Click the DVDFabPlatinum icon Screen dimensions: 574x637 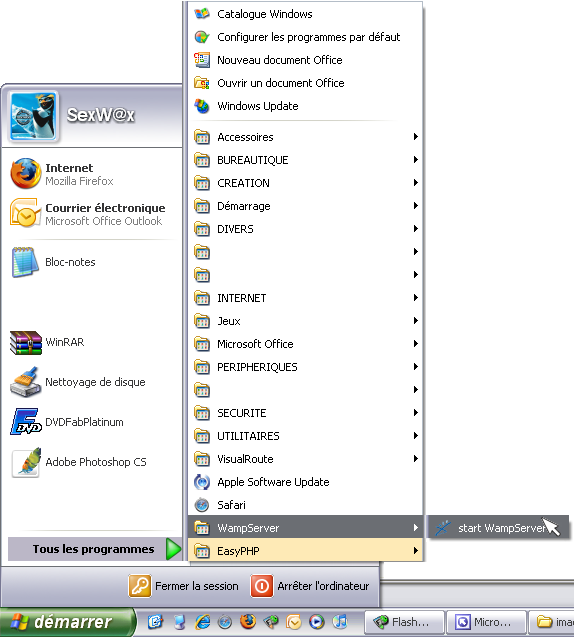(x=26, y=422)
